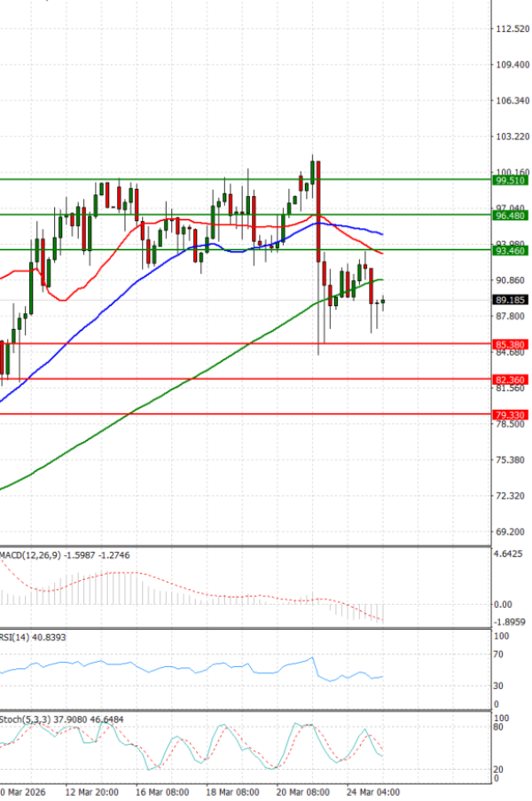
Task: Click the 82.360 red support price tag
Action: coord(510,380)
